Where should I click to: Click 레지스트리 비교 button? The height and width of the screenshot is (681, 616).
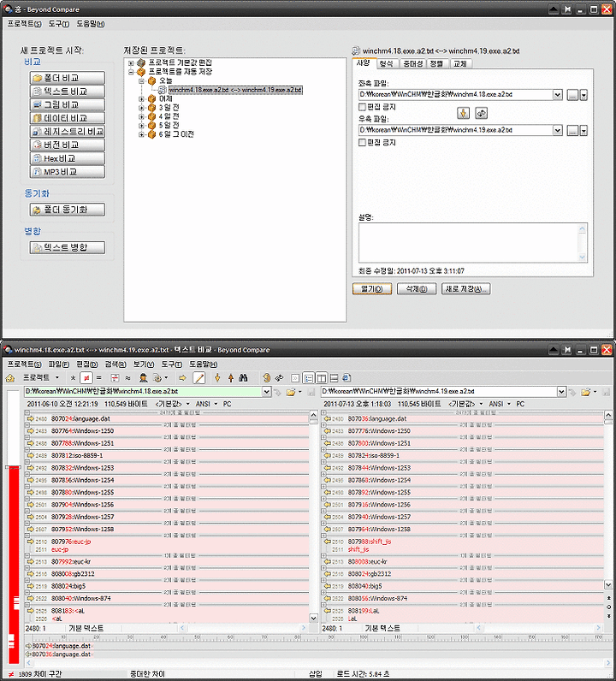click(x=68, y=132)
